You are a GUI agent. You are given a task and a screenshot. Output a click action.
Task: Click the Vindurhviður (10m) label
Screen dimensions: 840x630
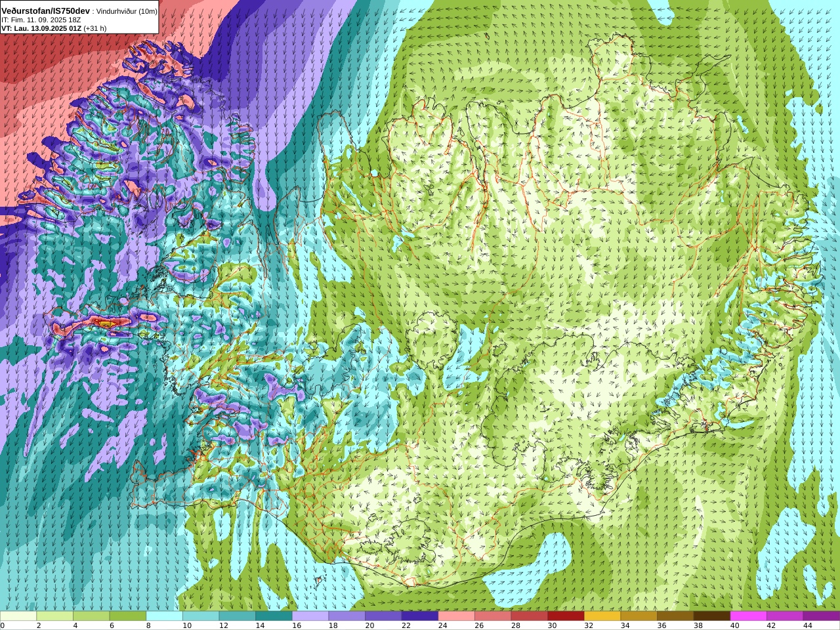click(x=127, y=12)
